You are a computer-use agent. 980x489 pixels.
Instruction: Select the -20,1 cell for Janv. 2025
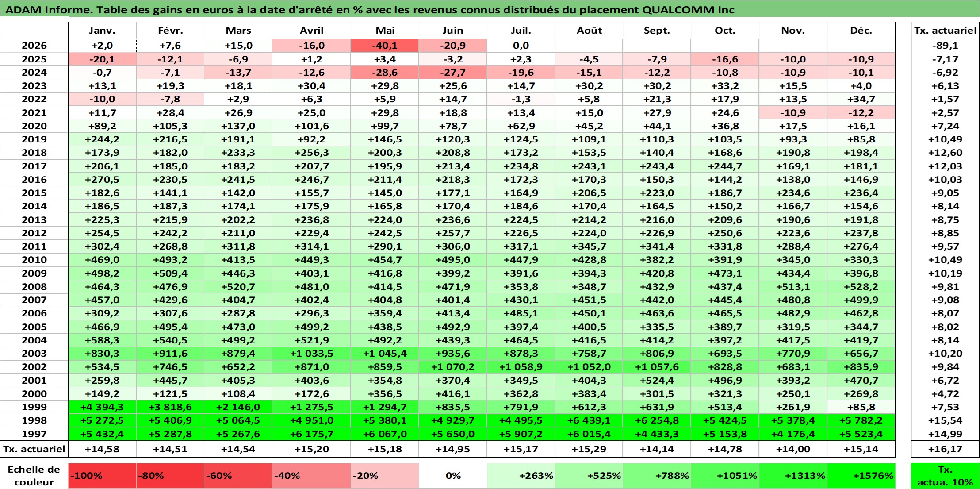[102, 59]
